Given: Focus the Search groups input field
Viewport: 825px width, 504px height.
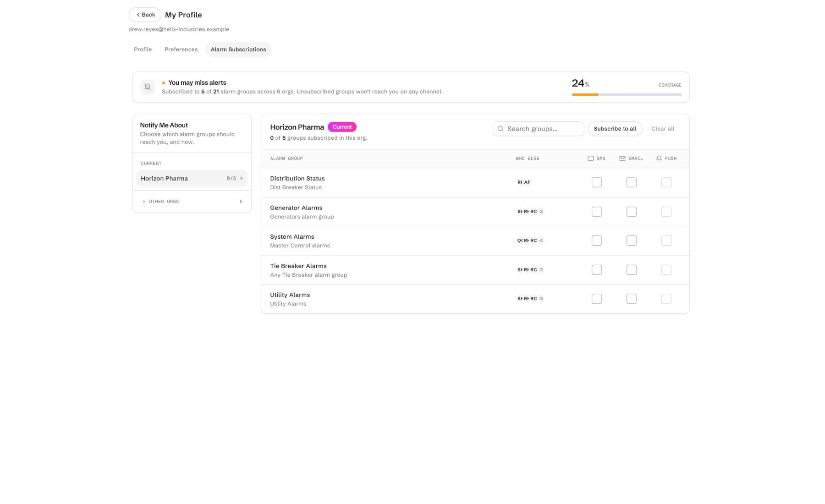Looking at the screenshot, I should click(538, 129).
